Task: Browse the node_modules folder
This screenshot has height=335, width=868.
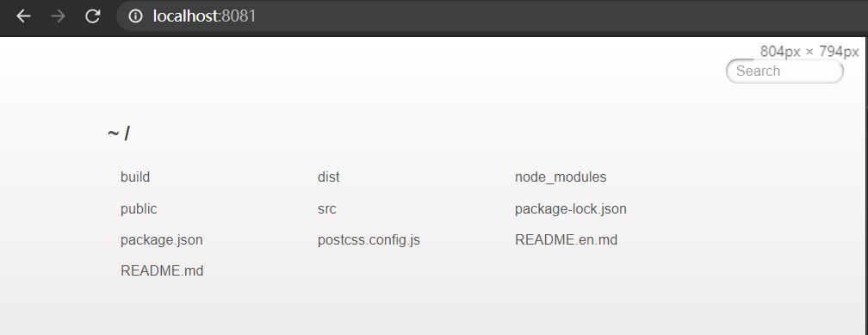Action: pyautogui.click(x=561, y=177)
